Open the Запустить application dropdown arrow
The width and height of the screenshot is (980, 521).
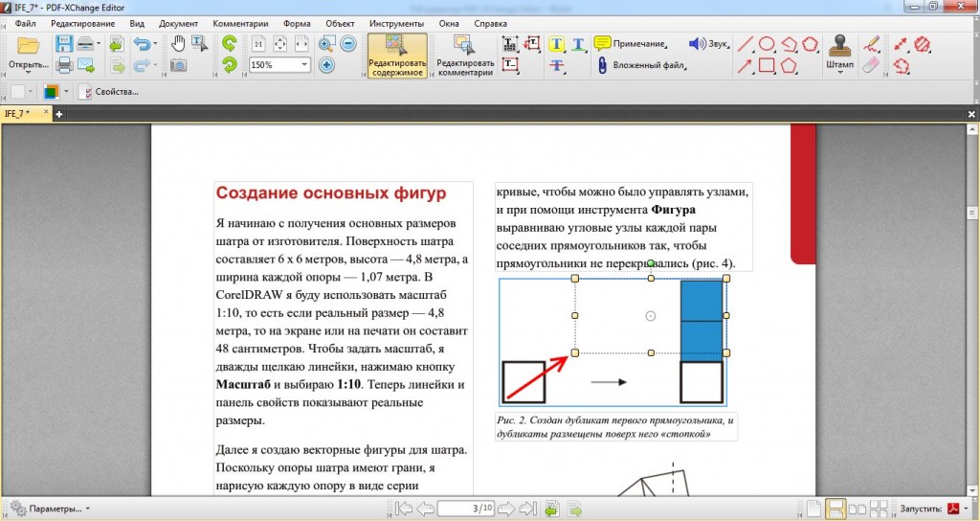point(967,509)
